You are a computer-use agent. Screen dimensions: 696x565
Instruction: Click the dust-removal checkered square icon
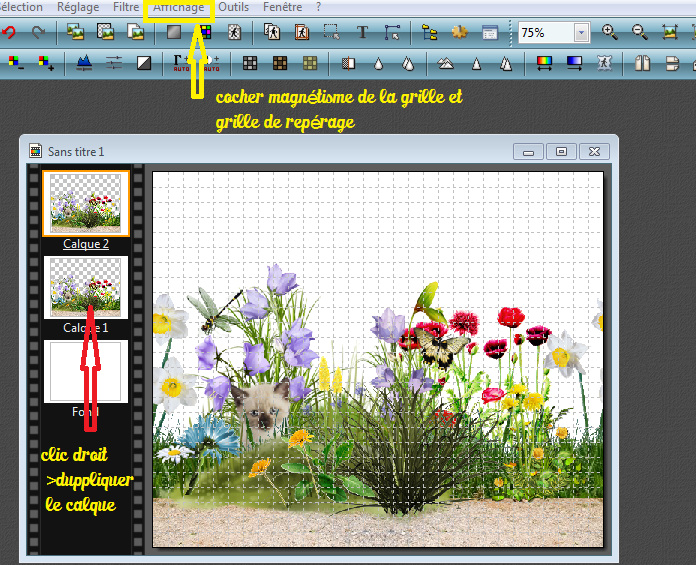pos(348,63)
